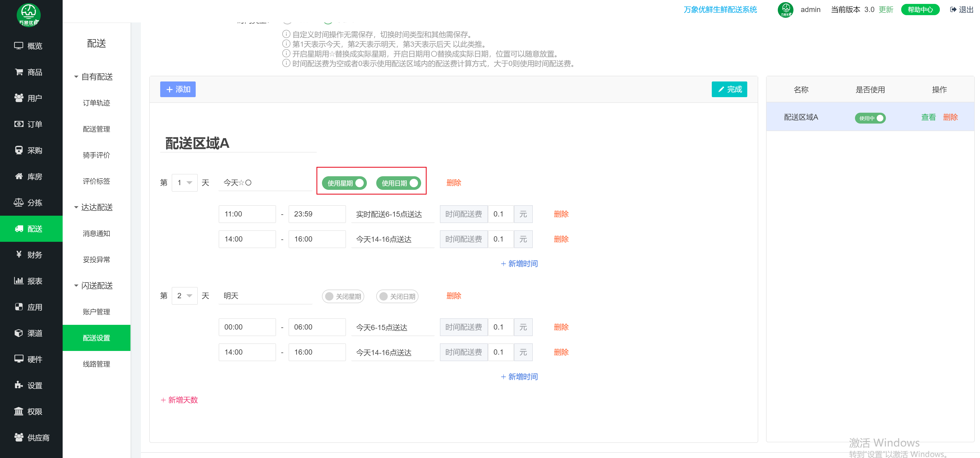Click the 用户 users icon

click(18, 98)
